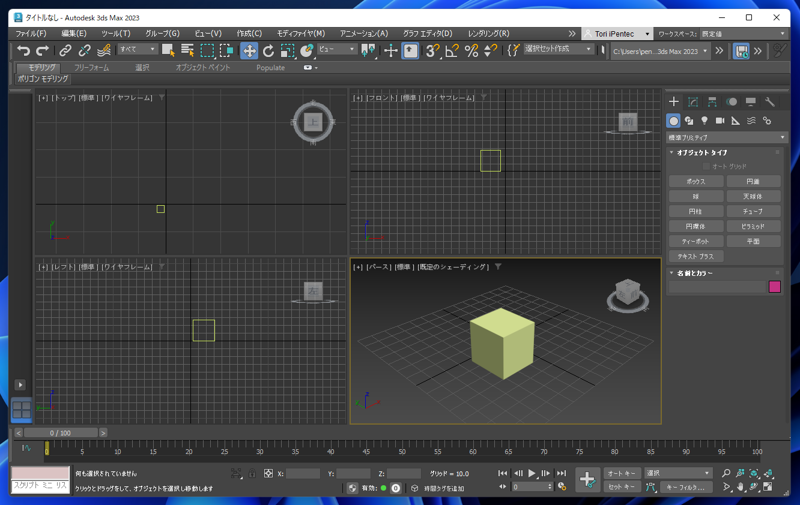The width and height of the screenshot is (800, 505).
Task: Open the Modify tab in command panel
Action: [x=693, y=102]
